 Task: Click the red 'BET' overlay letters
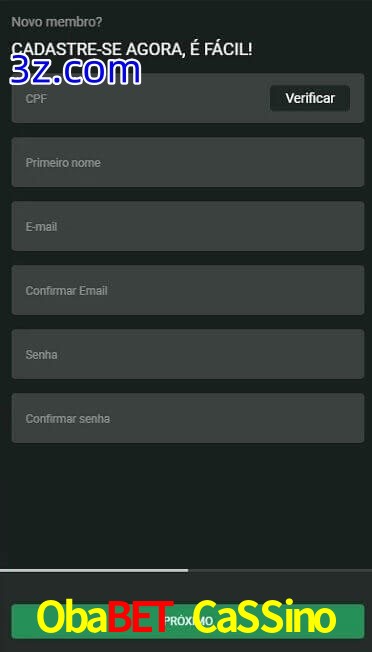(x=140, y=618)
